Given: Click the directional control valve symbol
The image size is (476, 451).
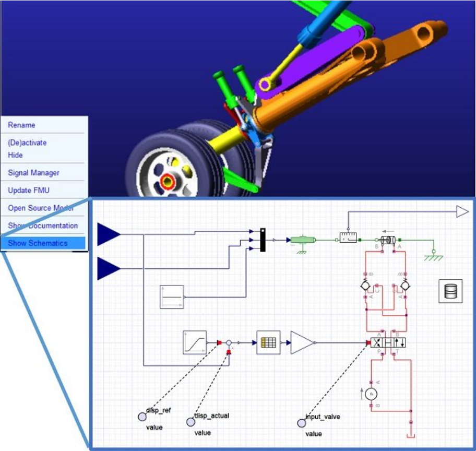Looking at the screenshot, I should click(x=390, y=343).
